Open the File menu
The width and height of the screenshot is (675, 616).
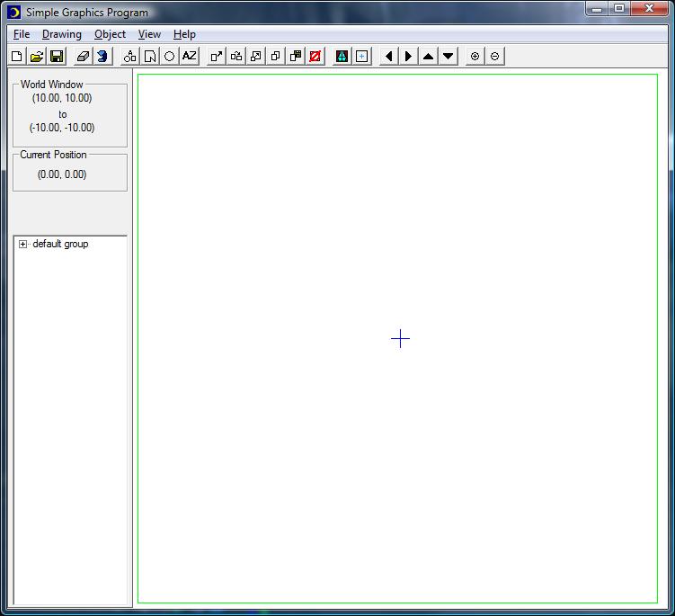pyautogui.click(x=22, y=34)
